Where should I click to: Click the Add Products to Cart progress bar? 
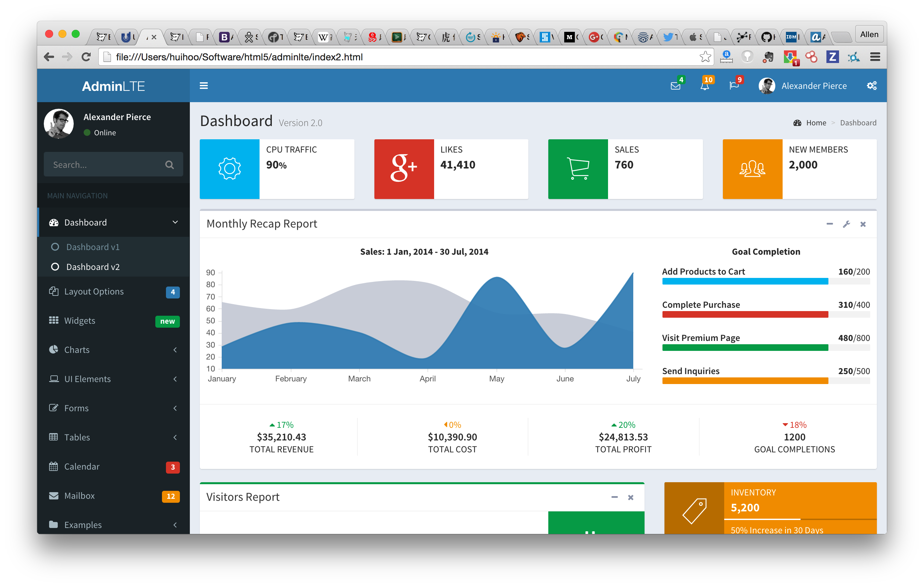[x=766, y=282]
